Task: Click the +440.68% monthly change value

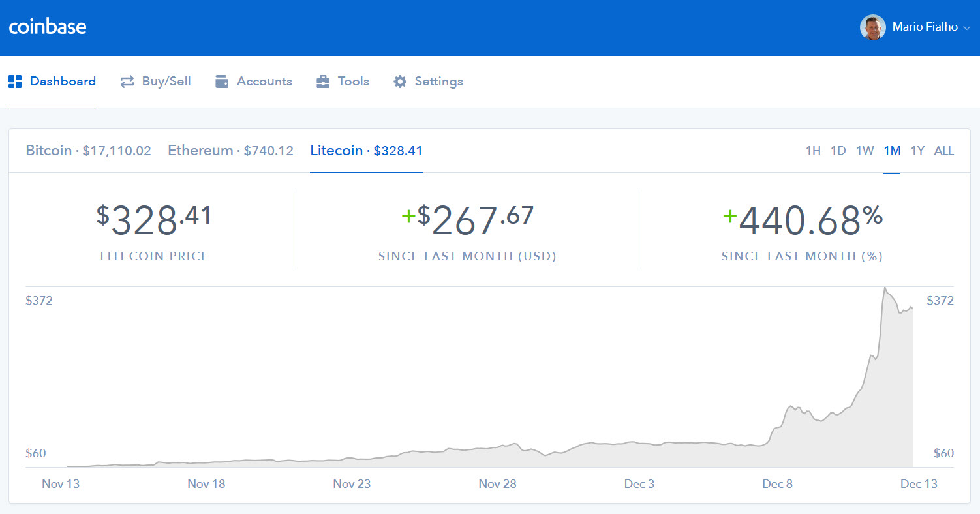Action: (x=803, y=220)
